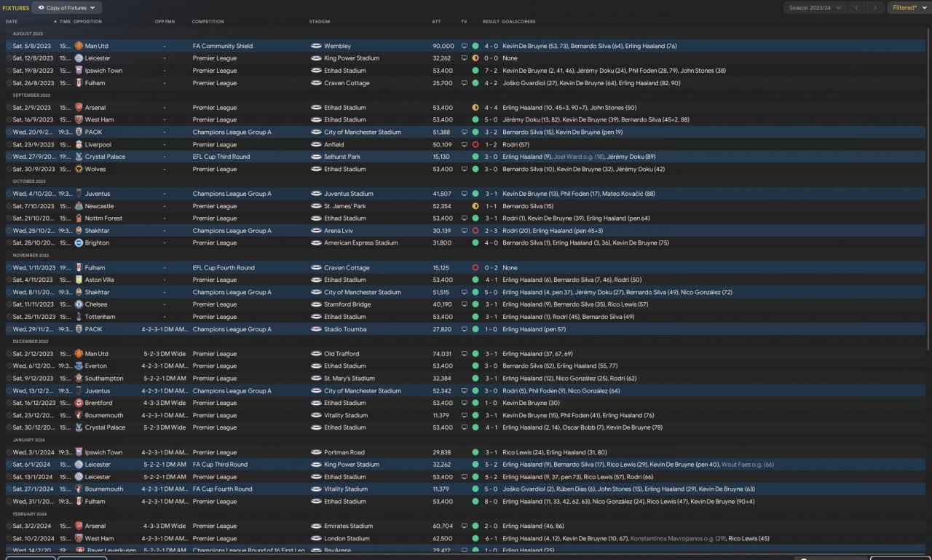The width and height of the screenshot is (932, 560).
Task: Toggle the check circle for Sat, 12/8/2023 fixture
Action: (x=9, y=58)
